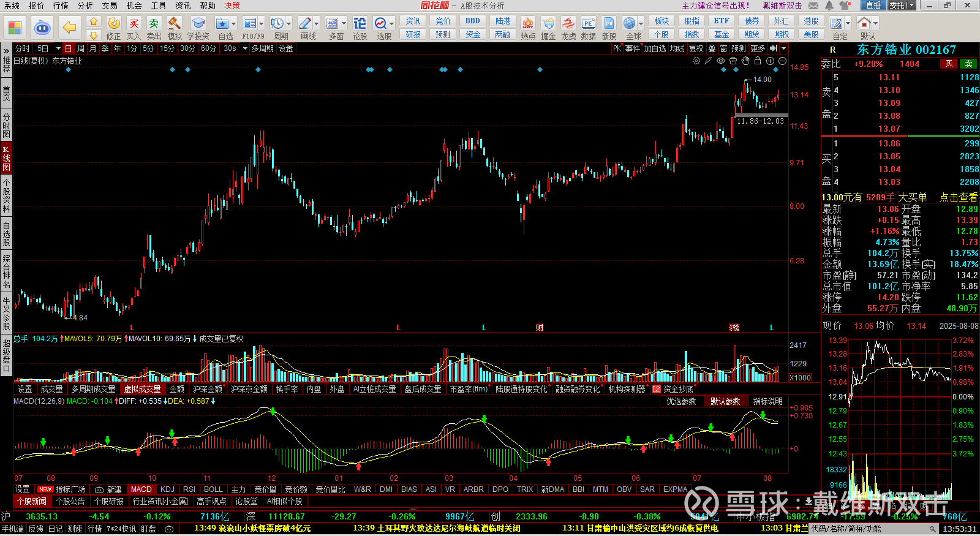Toggle the eye visibility icon above chart
Screen dimensions: 980x536
pos(721,61)
